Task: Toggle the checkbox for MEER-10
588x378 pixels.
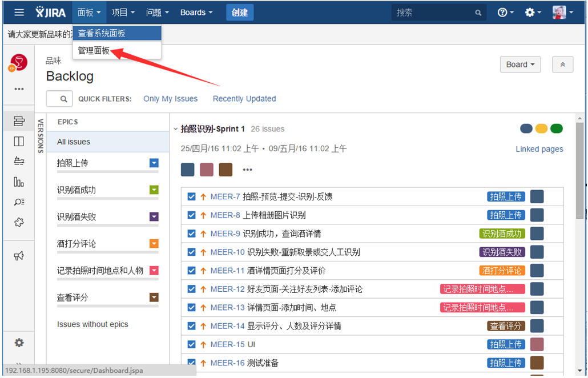Action: tap(191, 252)
